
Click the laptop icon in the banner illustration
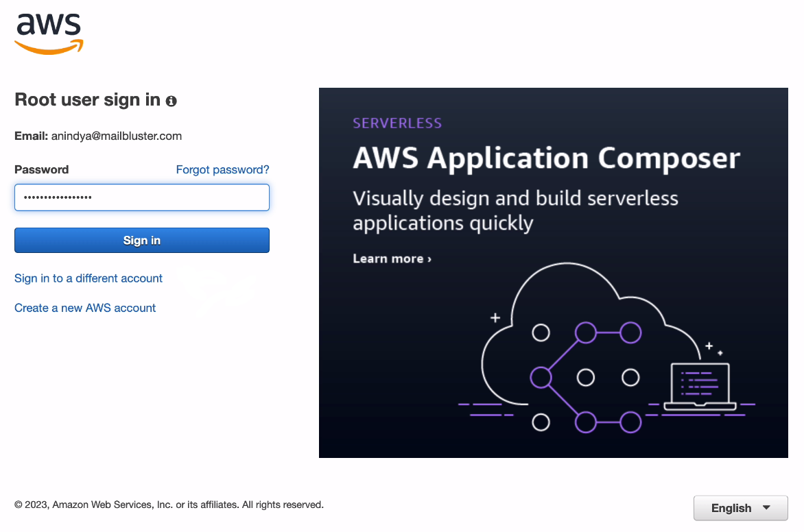[x=700, y=387]
